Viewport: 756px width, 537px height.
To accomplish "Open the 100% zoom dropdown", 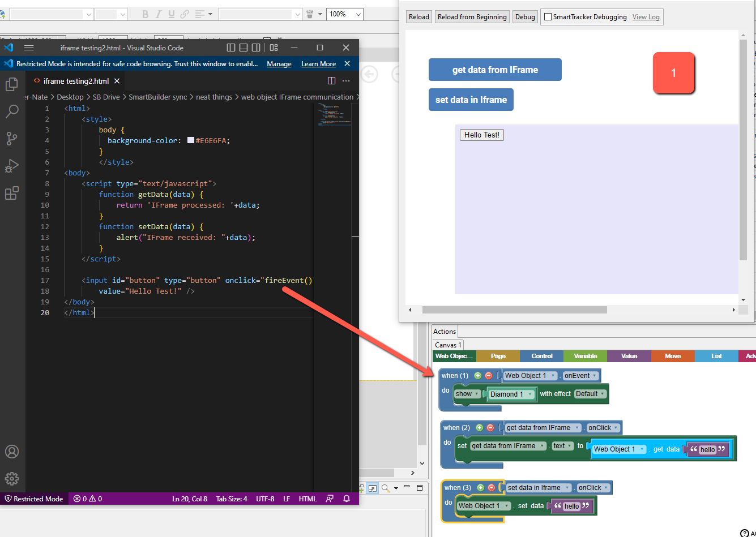I will (x=345, y=14).
